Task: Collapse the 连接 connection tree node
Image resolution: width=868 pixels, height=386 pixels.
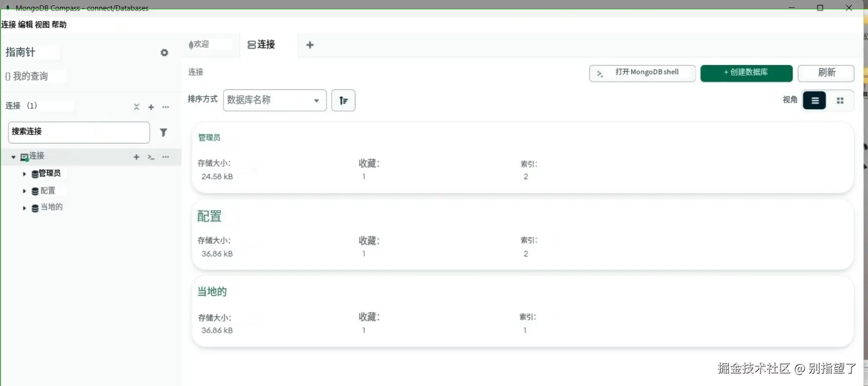Action: 13,157
